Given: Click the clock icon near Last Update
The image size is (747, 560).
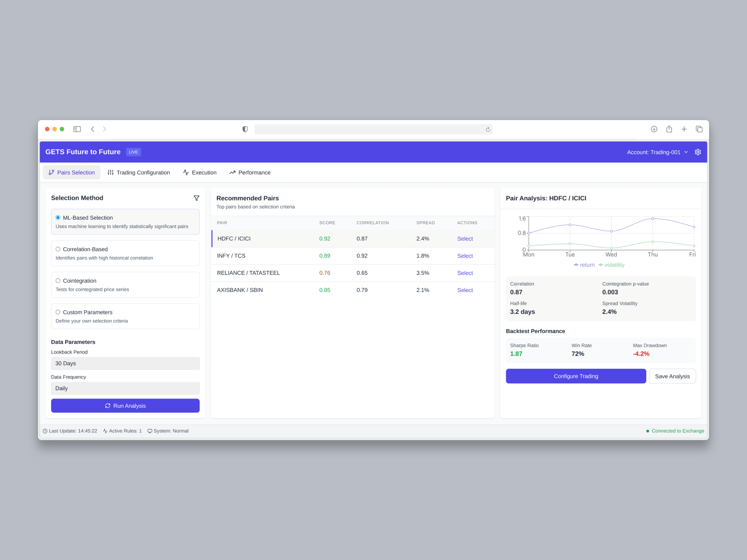Looking at the screenshot, I should coord(45,431).
